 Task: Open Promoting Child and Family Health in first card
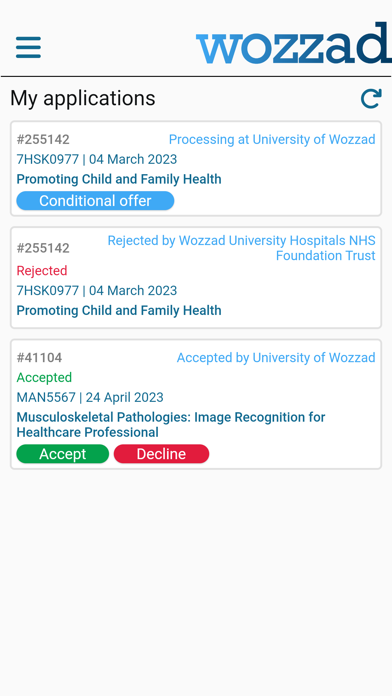click(119, 179)
